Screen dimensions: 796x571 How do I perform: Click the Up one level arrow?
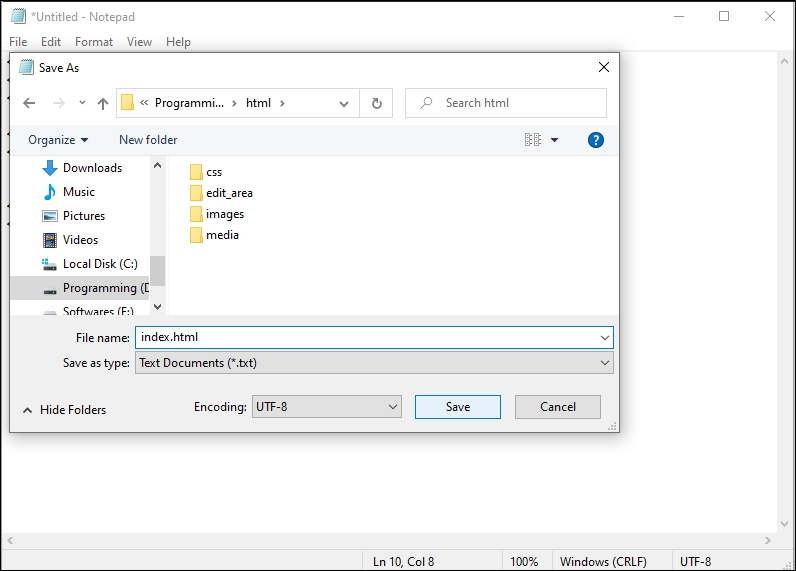pyautogui.click(x=103, y=103)
